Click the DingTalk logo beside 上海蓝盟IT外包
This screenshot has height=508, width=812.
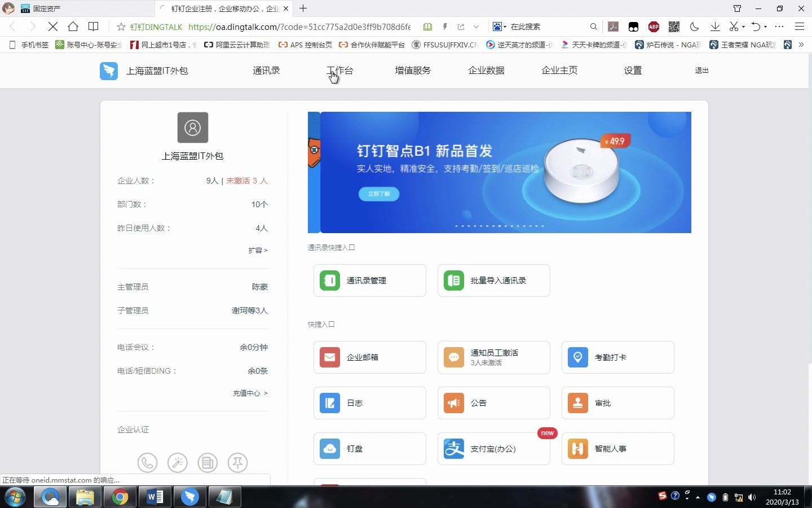[109, 71]
